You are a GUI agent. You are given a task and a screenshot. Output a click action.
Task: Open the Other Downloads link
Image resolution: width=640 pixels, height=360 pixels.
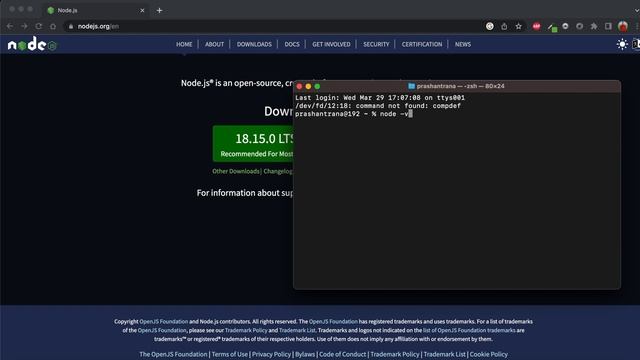point(236,171)
